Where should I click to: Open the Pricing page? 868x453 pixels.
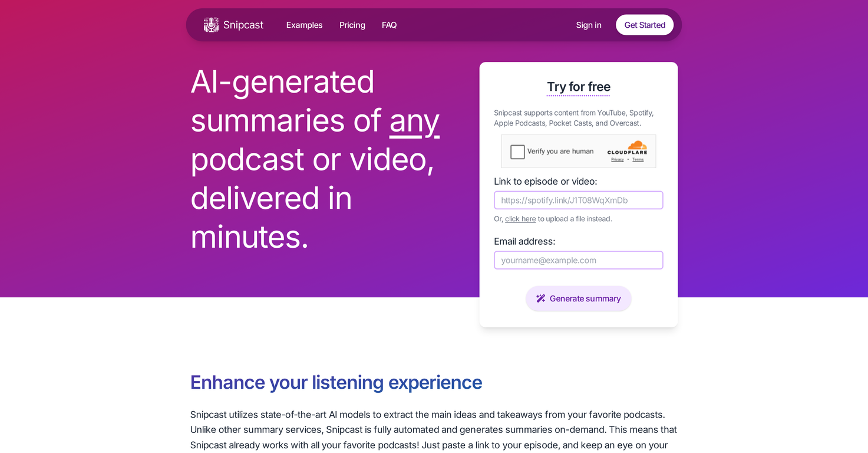352,25
